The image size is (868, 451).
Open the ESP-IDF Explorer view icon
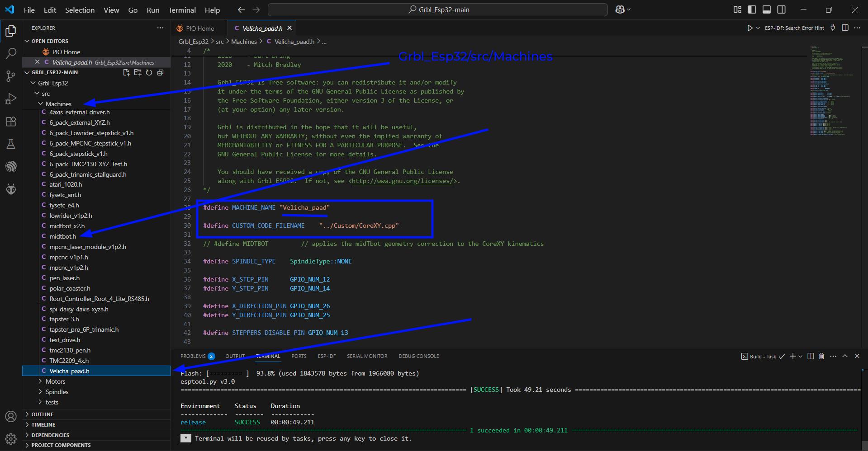(x=11, y=166)
